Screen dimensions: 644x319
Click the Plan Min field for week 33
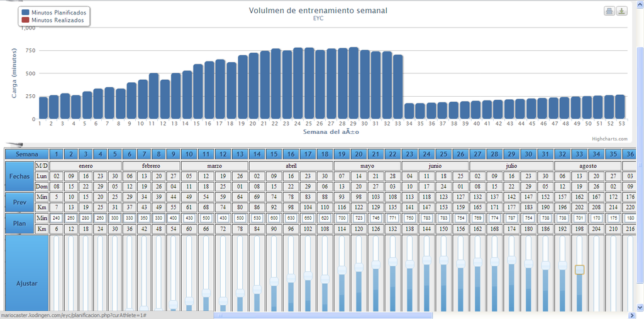579,218
